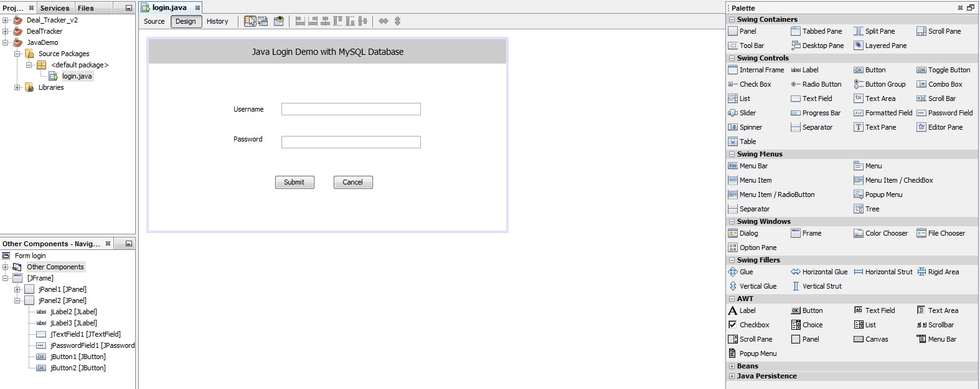Pick Horizontal Glue under Swing Fillers

[819, 272]
